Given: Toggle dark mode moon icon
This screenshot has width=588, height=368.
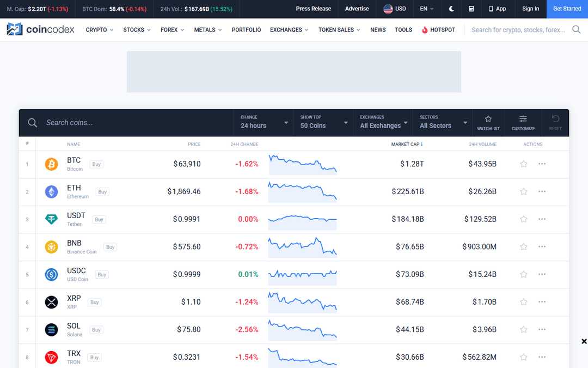Looking at the screenshot, I should coord(451,9).
